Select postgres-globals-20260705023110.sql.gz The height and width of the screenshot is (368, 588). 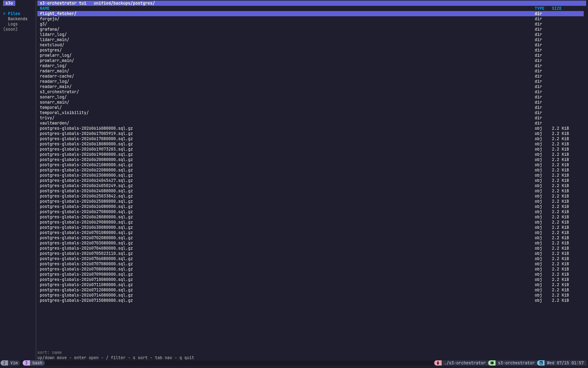click(x=310, y=253)
